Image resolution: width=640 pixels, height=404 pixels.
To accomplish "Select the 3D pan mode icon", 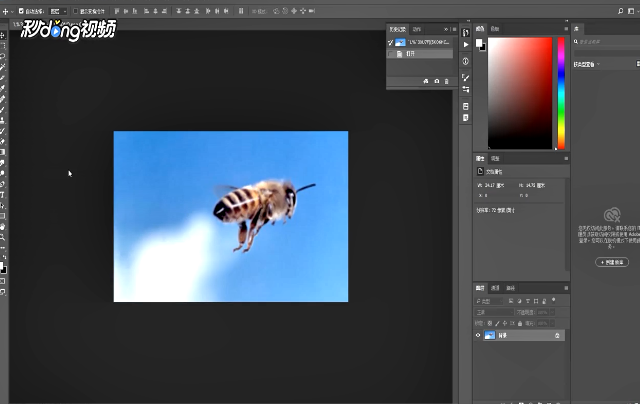I will [x=294, y=11].
